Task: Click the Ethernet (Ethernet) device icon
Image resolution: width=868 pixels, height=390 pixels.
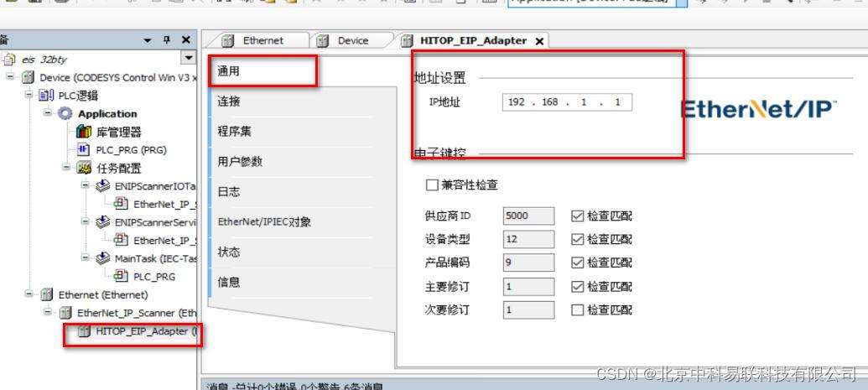Action: [x=47, y=294]
